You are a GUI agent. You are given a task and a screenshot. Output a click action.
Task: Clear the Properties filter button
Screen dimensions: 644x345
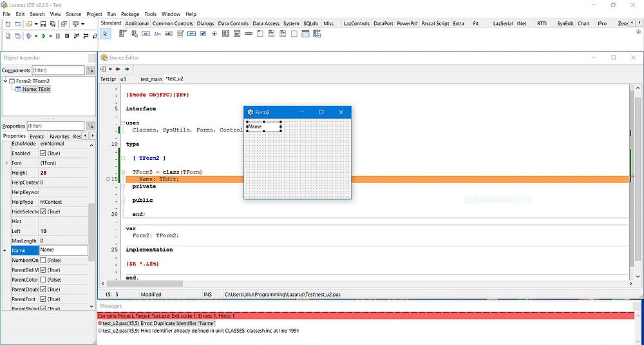coord(91,126)
